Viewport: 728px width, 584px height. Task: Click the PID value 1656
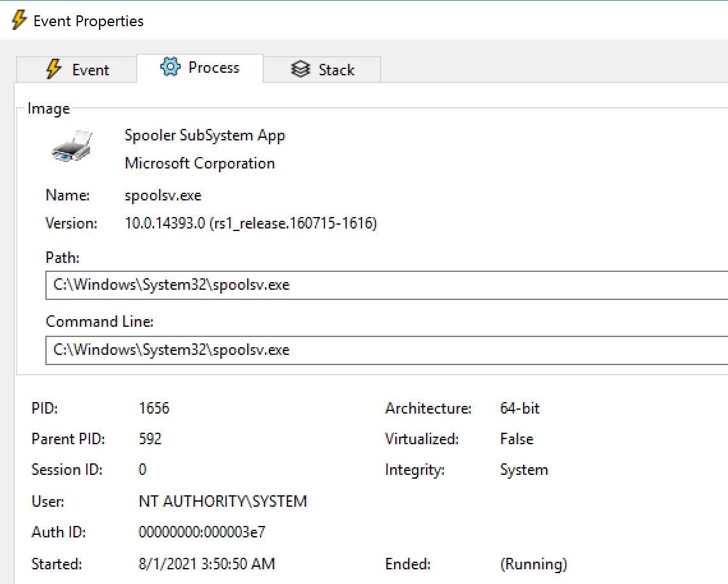click(154, 408)
